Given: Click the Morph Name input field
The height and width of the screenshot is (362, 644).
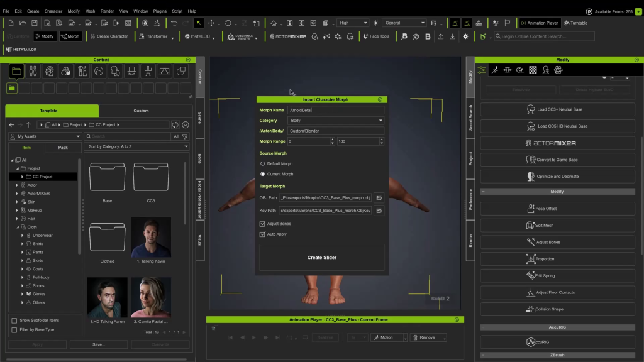Looking at the screenshot, I should (335, 110).
